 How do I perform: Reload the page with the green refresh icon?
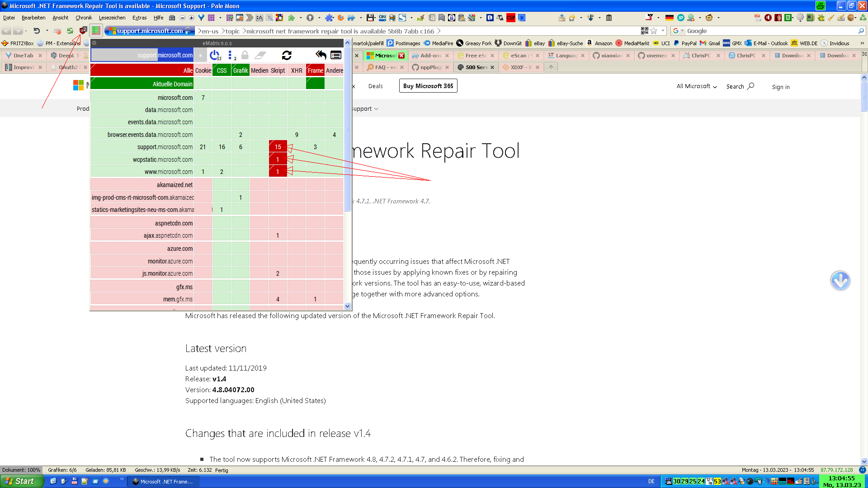70,31
